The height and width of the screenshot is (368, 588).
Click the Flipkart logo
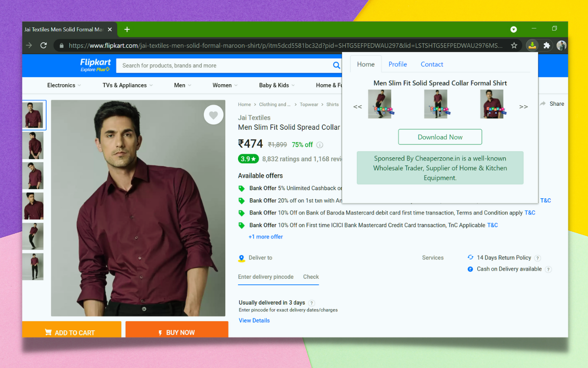96,62
